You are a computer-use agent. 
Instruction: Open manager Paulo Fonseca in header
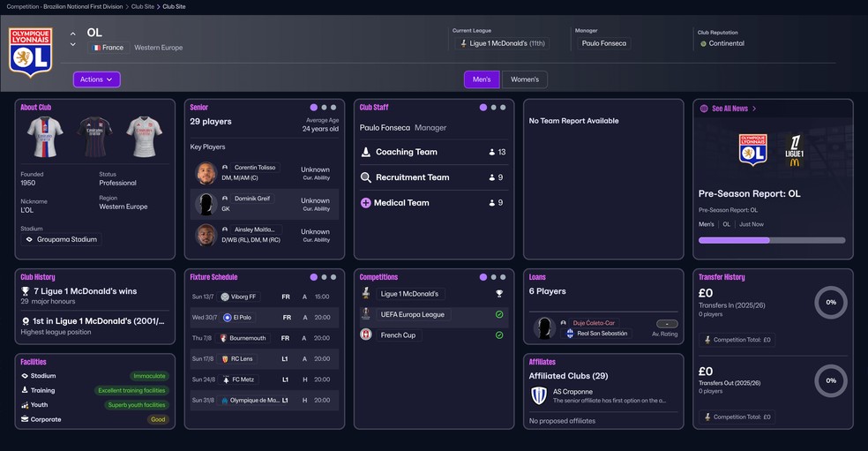tap(604, 43)
